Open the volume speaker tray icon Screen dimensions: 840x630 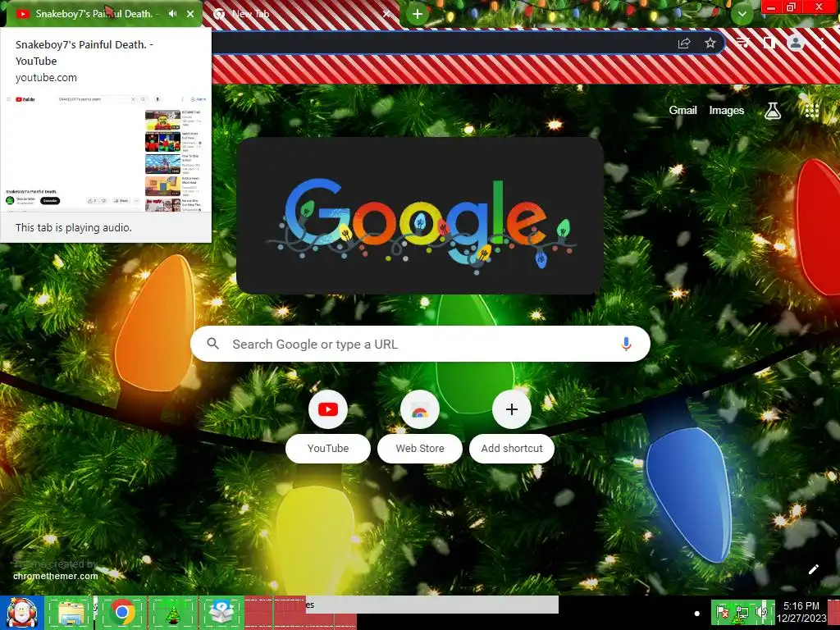(760, 612)
